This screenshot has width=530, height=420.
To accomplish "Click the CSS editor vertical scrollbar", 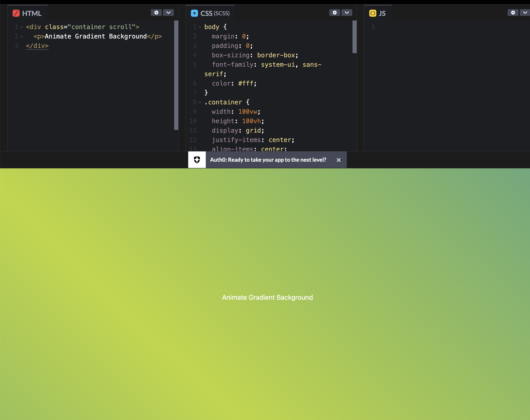I will coord(354,37).
